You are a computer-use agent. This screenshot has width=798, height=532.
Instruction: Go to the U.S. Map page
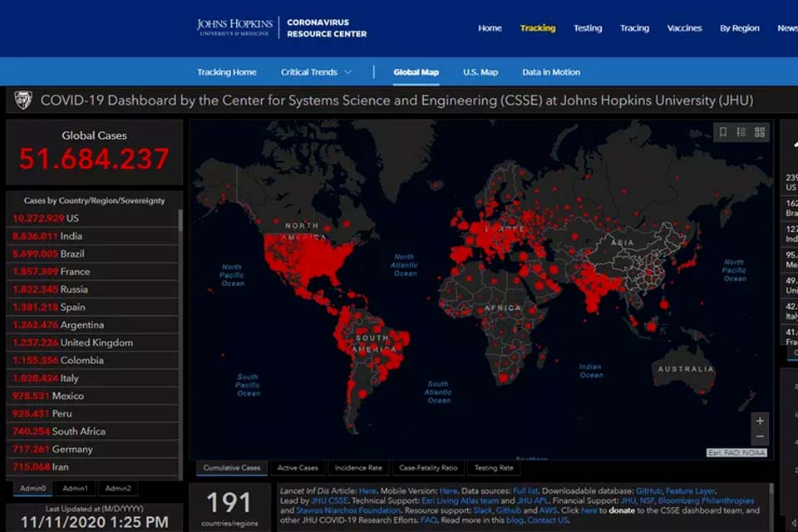pyautogui.click(x=480, y=72)
